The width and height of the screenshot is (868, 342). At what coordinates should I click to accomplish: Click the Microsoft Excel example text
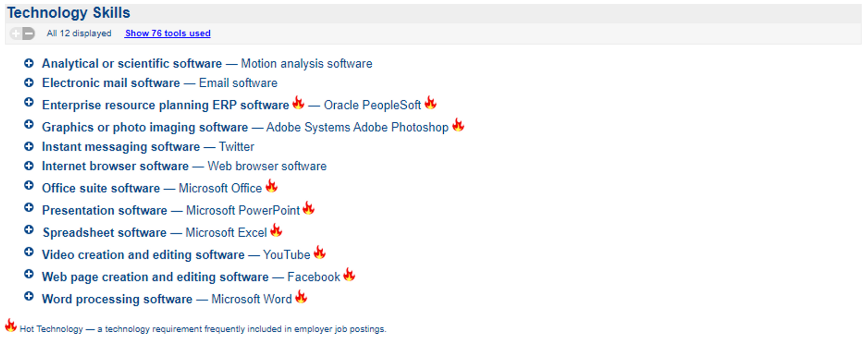click(x=226, y=233)
